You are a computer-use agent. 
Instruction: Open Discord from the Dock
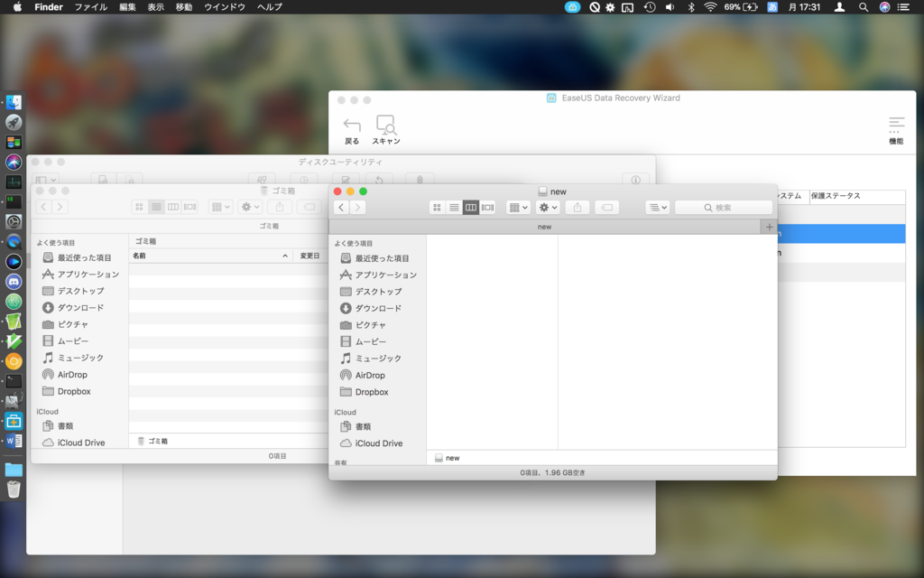(14, 282)
